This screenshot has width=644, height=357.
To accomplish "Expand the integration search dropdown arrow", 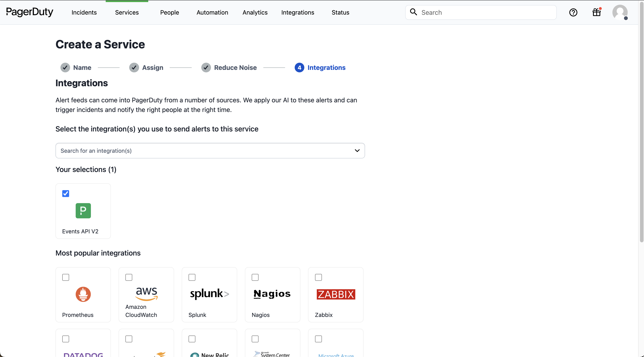I will coord(357,151).
